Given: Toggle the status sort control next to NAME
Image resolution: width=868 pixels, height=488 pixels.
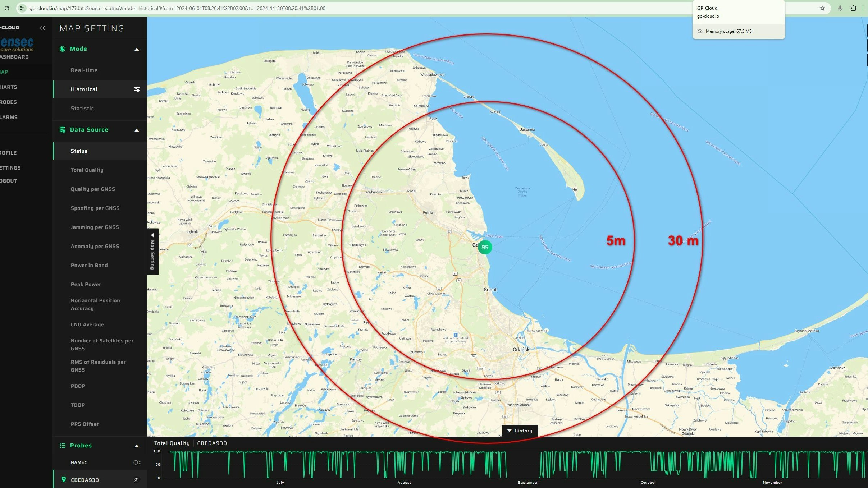Looking at the screenshot, I should point(136,462).
